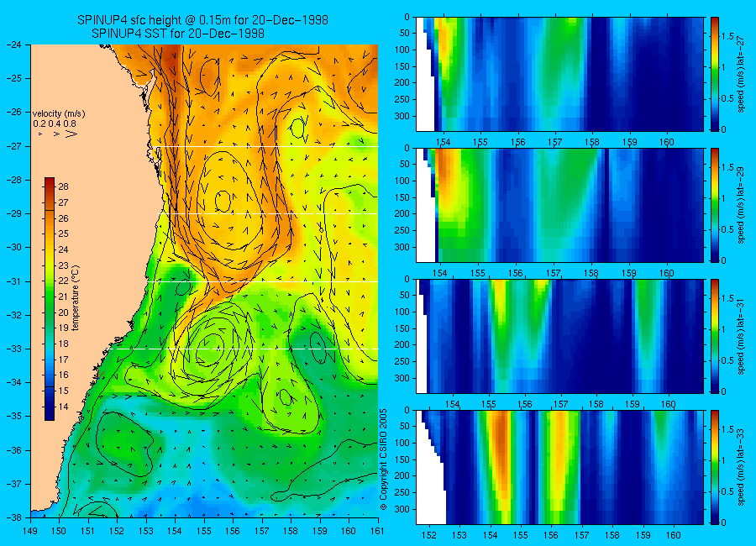Click the speed section plot for lat=-29
Image resolution: width=756 pixels, height=546 pixels.
click(559, 206)
